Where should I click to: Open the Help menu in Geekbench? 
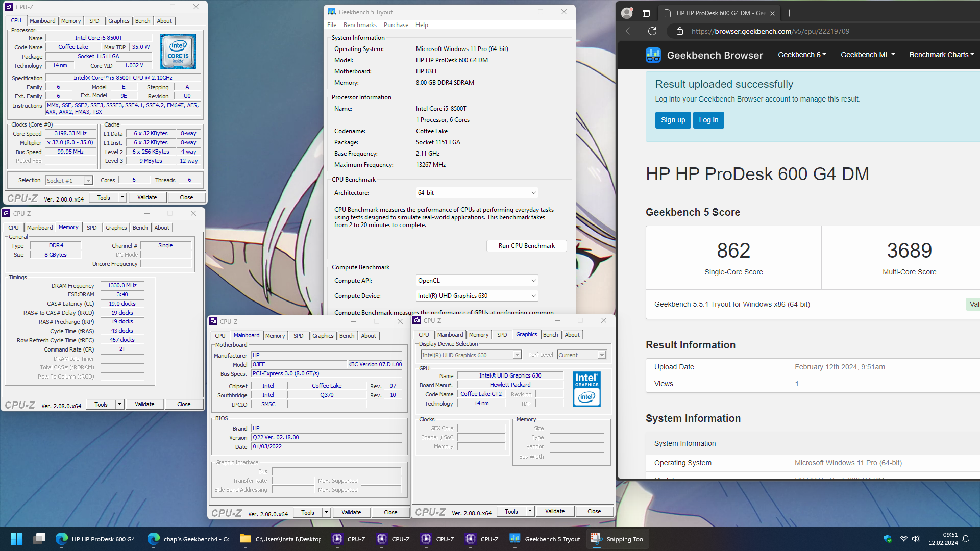[x=422, y=25]
